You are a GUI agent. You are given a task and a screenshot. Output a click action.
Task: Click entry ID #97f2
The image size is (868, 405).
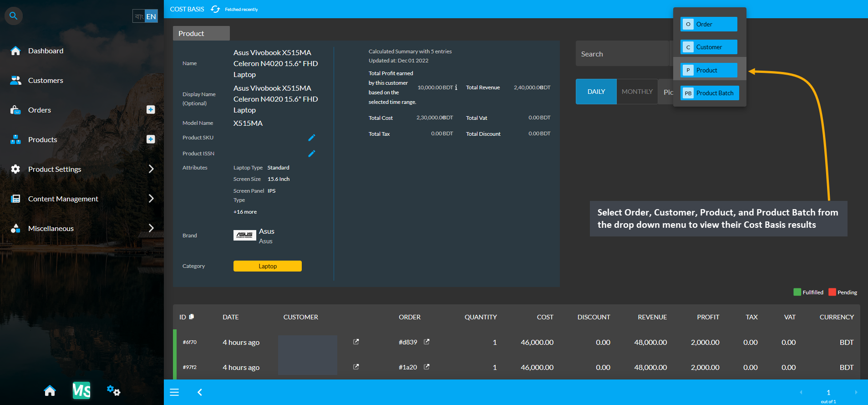point(190,367)
